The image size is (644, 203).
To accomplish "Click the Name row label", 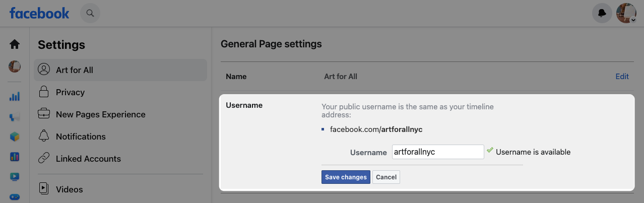I will tap(236, 77).
